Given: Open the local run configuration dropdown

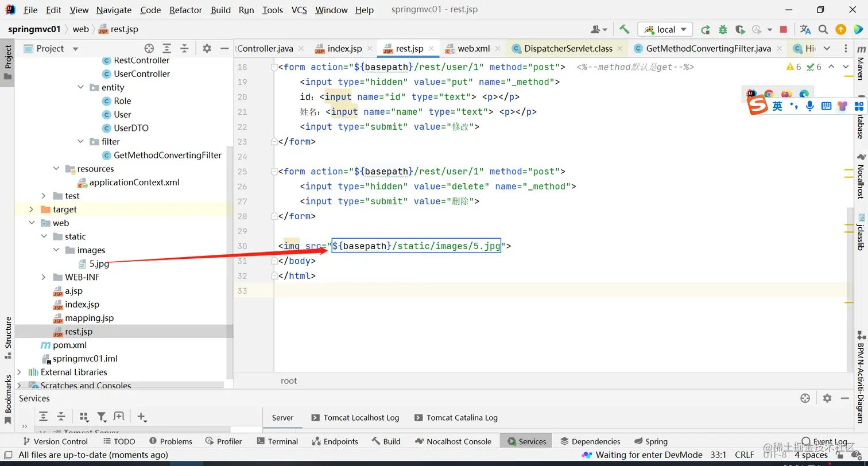Looking at the screenshot, I should coord(665,29).
